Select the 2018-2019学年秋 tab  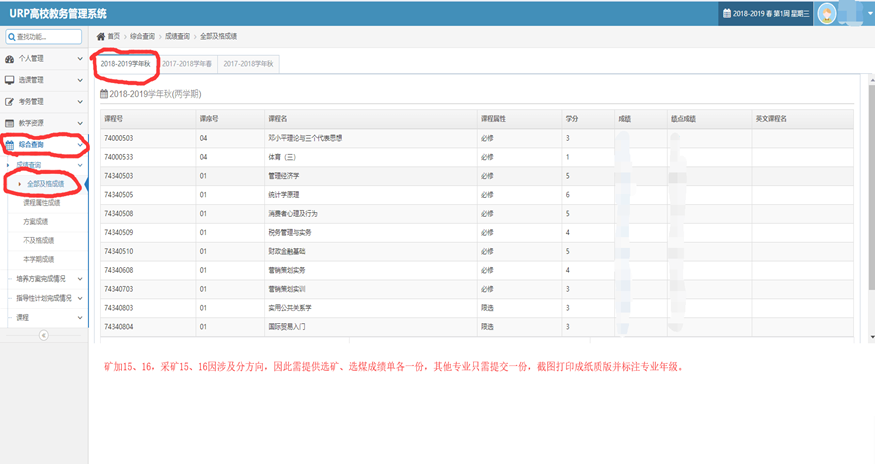coord(126,63)
